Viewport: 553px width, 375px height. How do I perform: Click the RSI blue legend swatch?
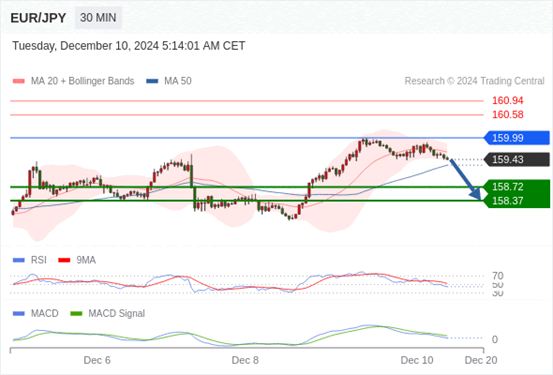19,260
